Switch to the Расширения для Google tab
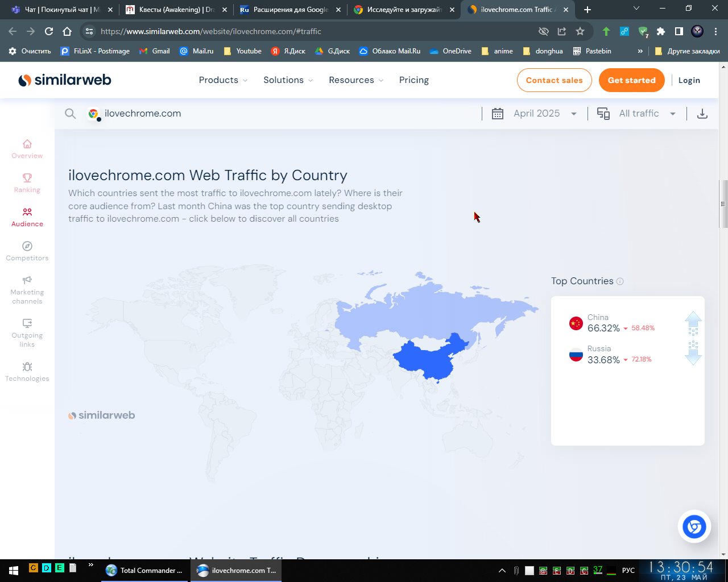 pyautogui.click(x=289, y=10)
